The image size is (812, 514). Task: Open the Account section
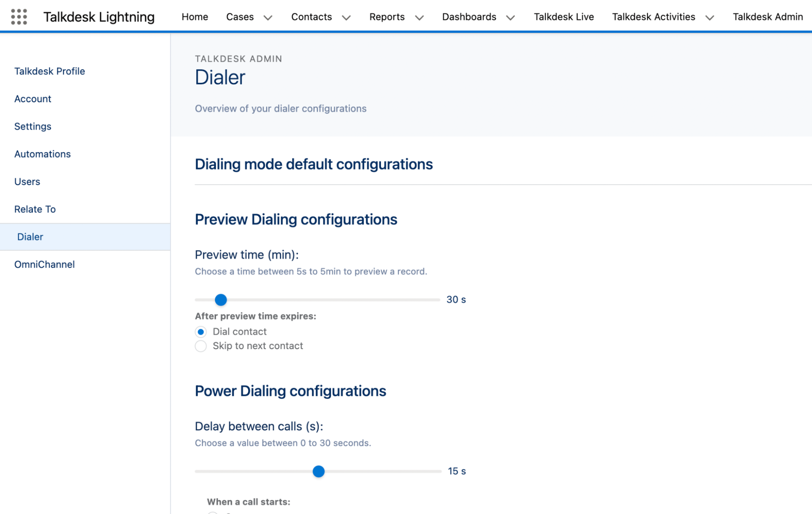[x=32, y=99]
